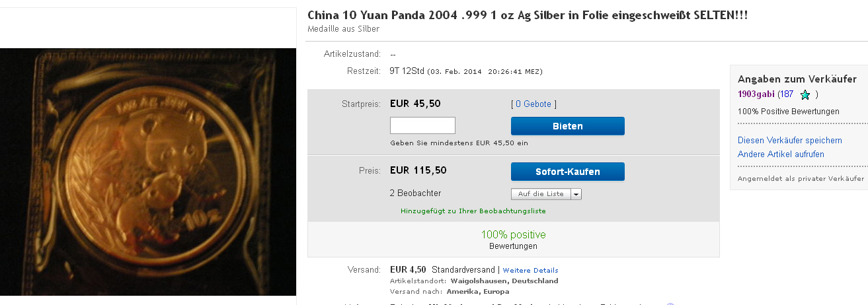This screenshot has height=305, width=868.
Task: Click the 'EUR 115,50' buy-now price
Action: (x=418, y=170)
